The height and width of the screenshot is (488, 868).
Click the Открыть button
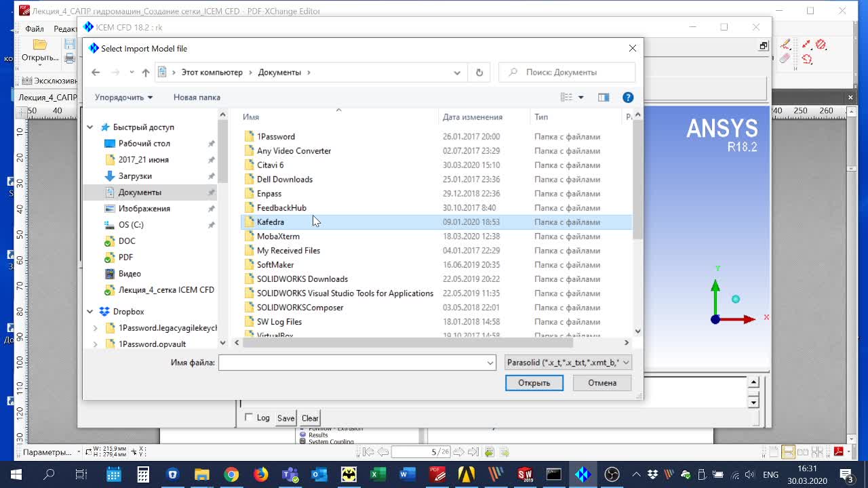coord(534,383)
